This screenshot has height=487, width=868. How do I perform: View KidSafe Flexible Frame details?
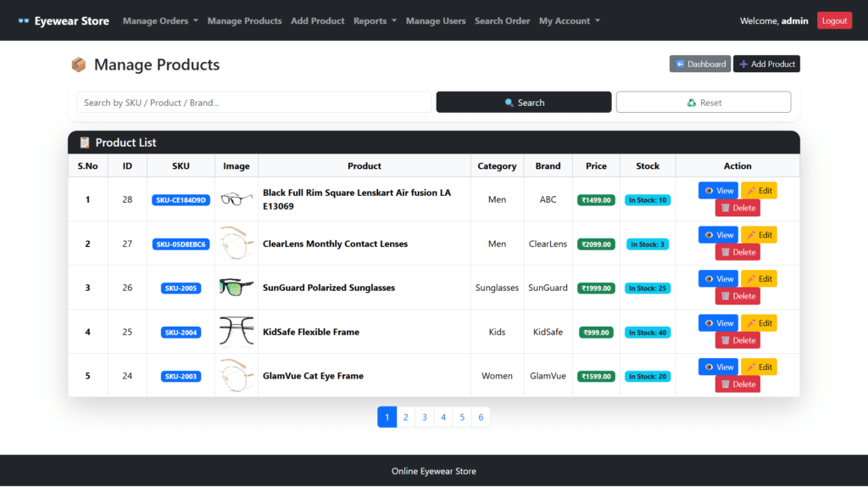point(718,323)
